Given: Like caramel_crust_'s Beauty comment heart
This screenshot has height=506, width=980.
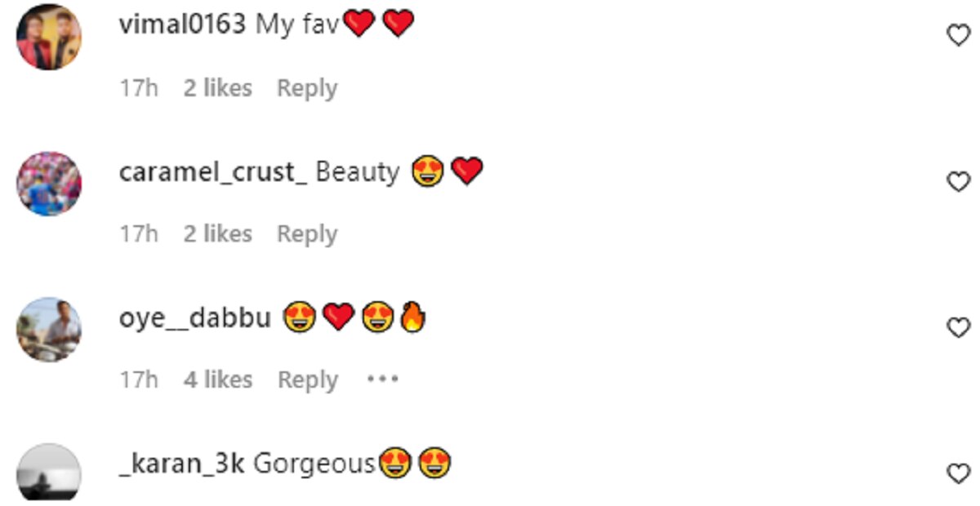Looking at the screenshot, I should 957,181.
